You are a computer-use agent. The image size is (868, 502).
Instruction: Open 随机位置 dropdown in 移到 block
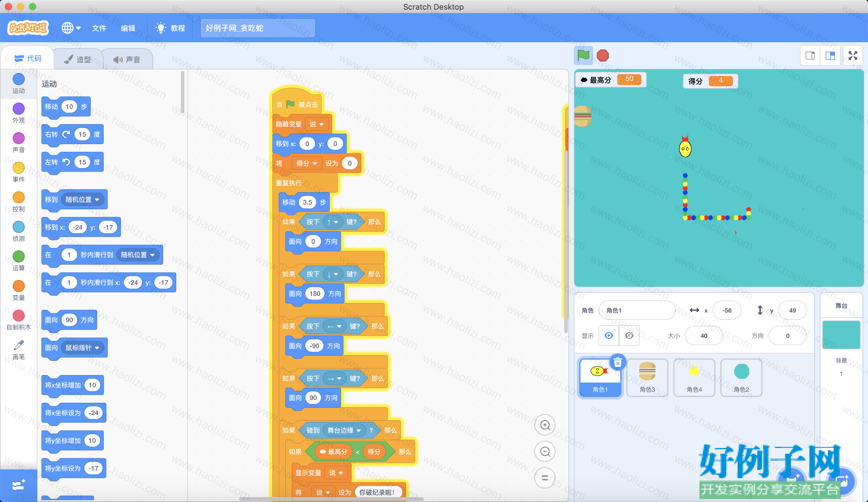[x=83, y=199]
